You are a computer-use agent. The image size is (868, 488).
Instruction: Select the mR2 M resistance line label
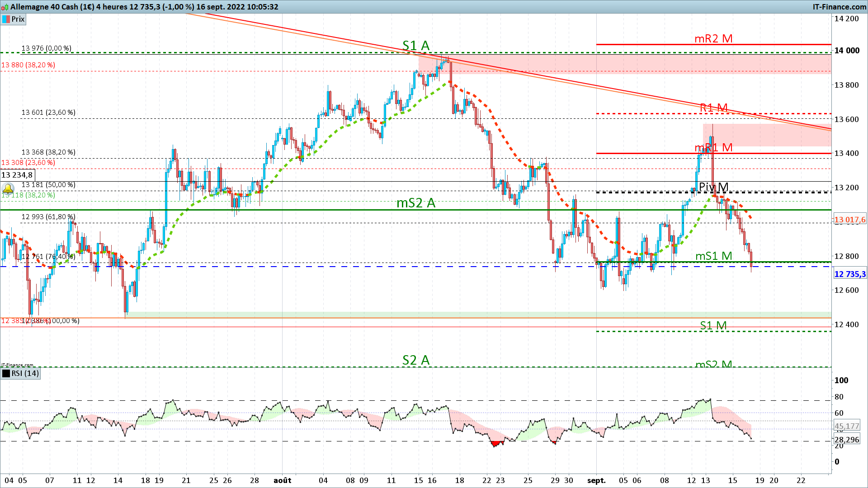(x=713, y=39)
